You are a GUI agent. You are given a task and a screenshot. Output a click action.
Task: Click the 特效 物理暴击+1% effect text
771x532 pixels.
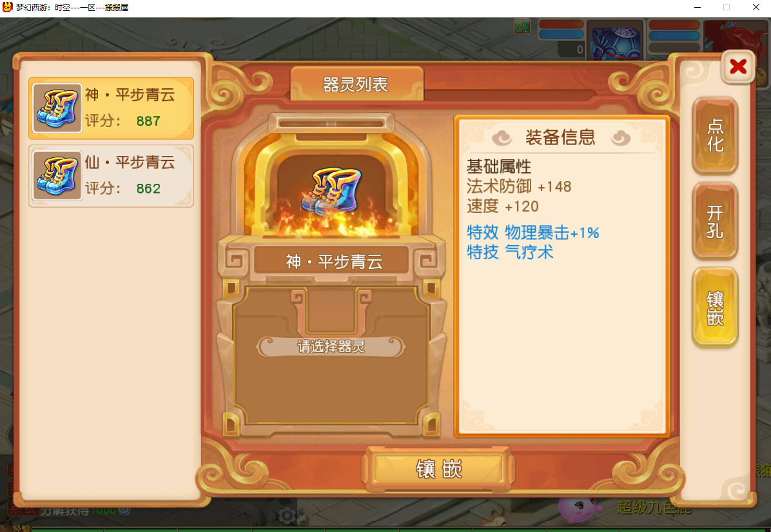tap(532, 232)
